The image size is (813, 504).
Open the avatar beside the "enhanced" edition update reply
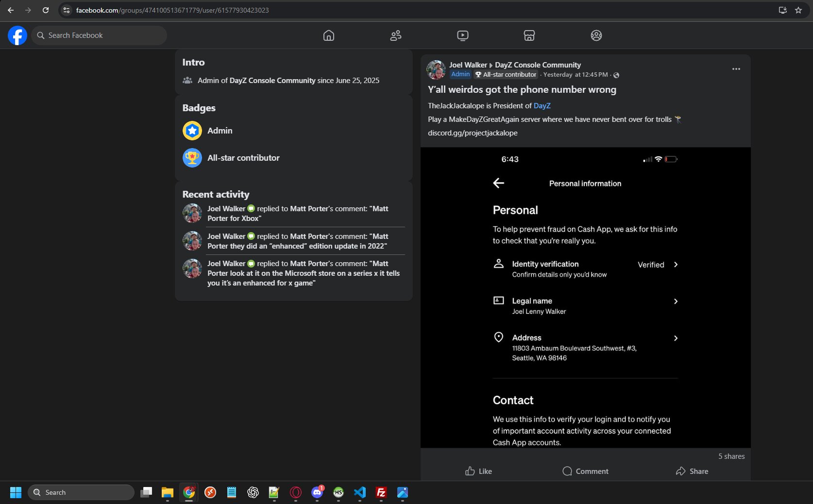192,241
